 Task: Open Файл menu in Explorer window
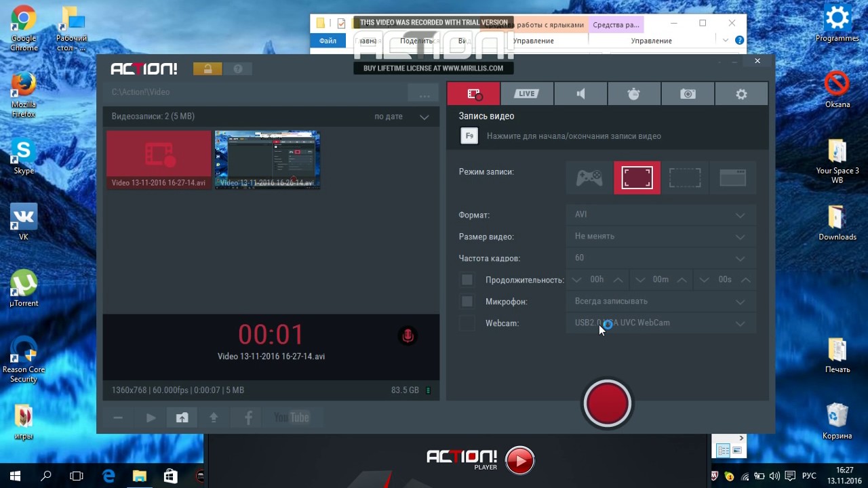pos(328,41)
